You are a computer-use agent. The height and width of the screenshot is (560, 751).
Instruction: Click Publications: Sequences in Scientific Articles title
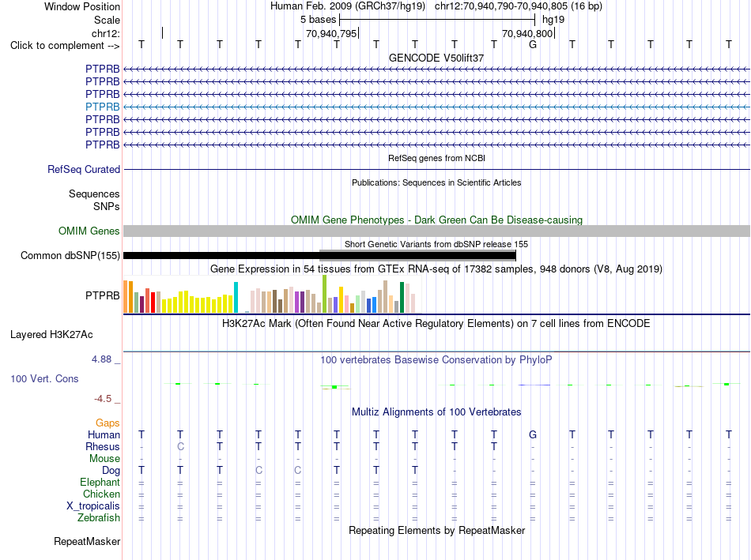pyautogui.click(x=436, y=182)
